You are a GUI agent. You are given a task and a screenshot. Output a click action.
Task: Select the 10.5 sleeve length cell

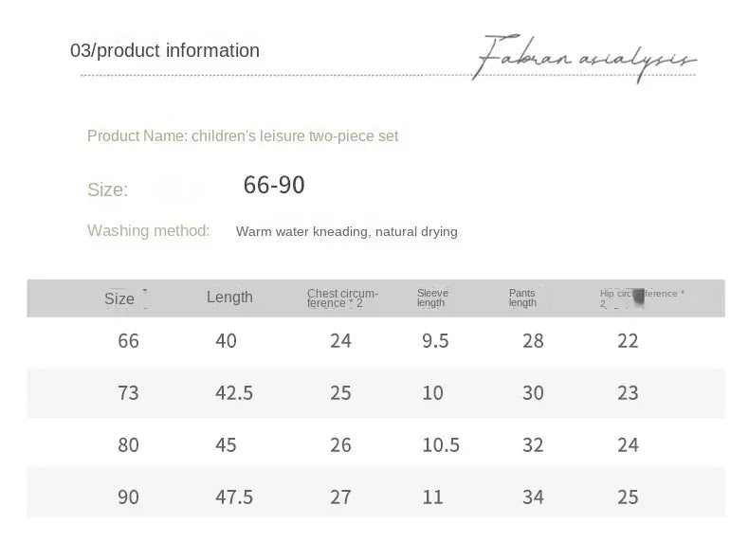pos(440,445)
